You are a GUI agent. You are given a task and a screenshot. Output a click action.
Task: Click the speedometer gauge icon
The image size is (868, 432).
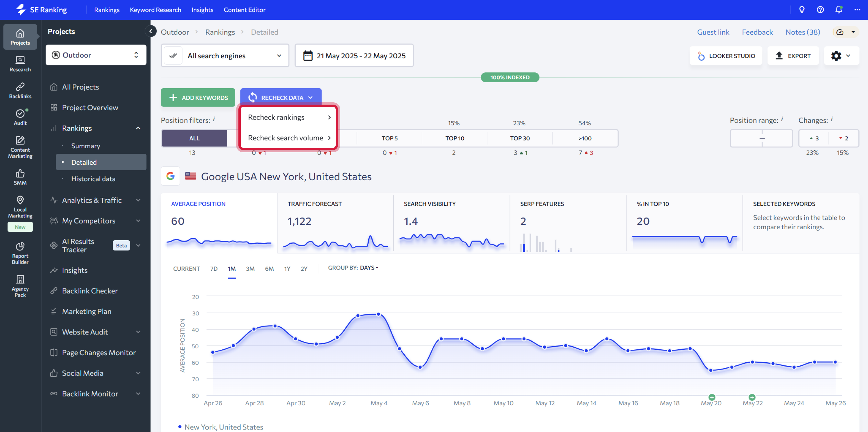pyautogui.click(x=840, y=32)
